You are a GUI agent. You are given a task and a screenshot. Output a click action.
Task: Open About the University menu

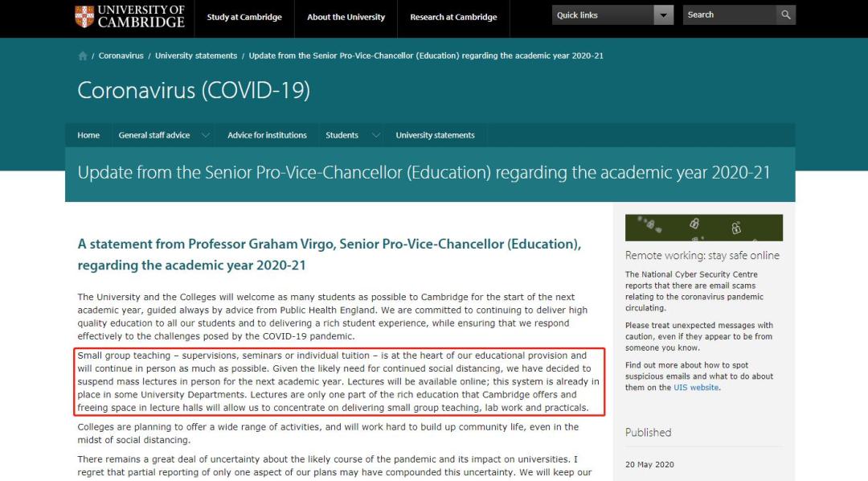pos(346,17)
